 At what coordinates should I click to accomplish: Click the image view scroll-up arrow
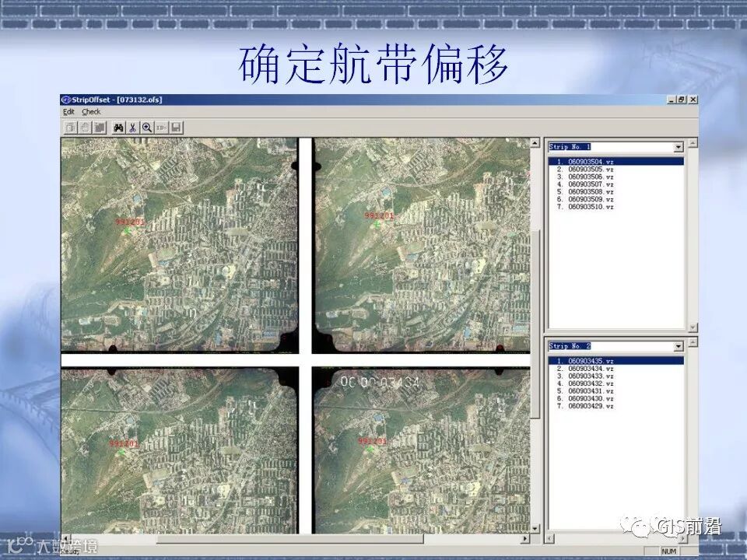pyautogui.click(x=535, y=143)
